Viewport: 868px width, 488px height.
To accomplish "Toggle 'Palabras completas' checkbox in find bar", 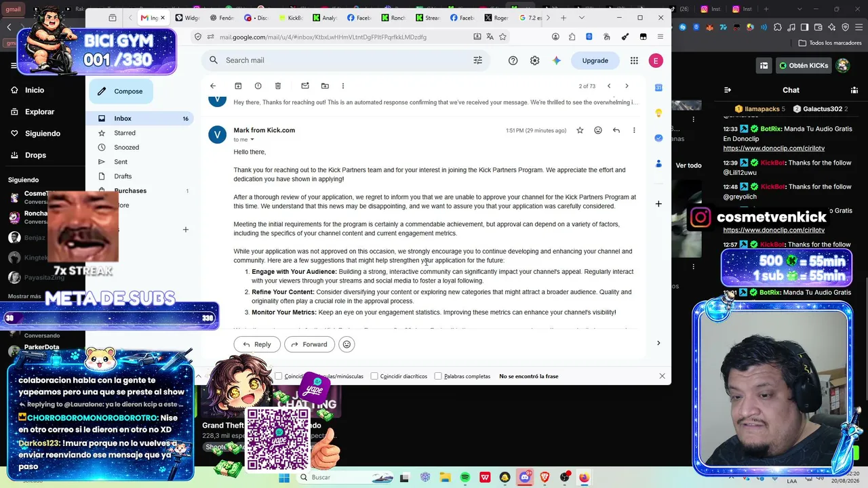I will 438,376.
